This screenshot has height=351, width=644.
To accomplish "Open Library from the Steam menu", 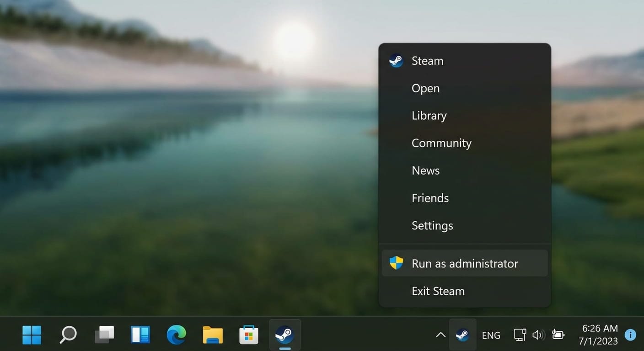I will coord(465,116).
